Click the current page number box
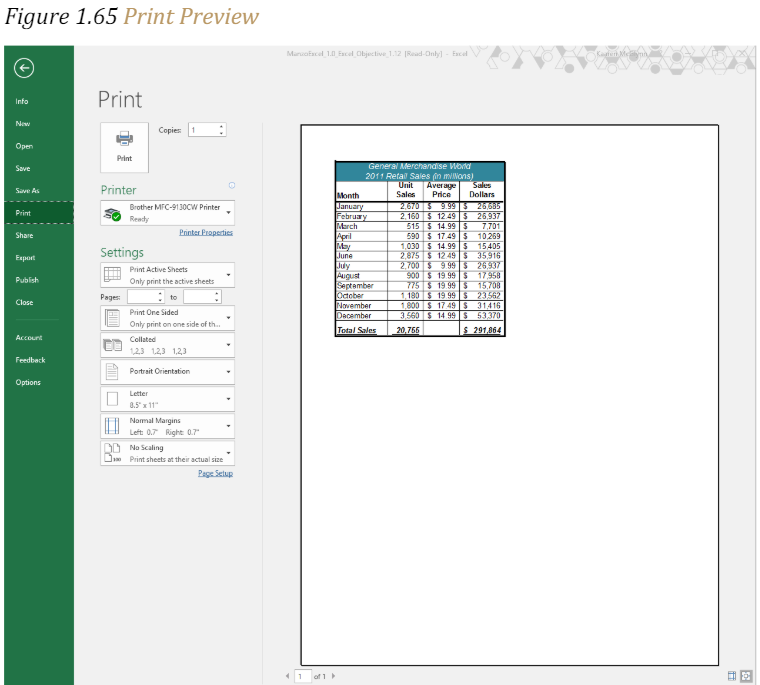The width and height of the screenshot is (760, 685). click(x=303, y=676)
